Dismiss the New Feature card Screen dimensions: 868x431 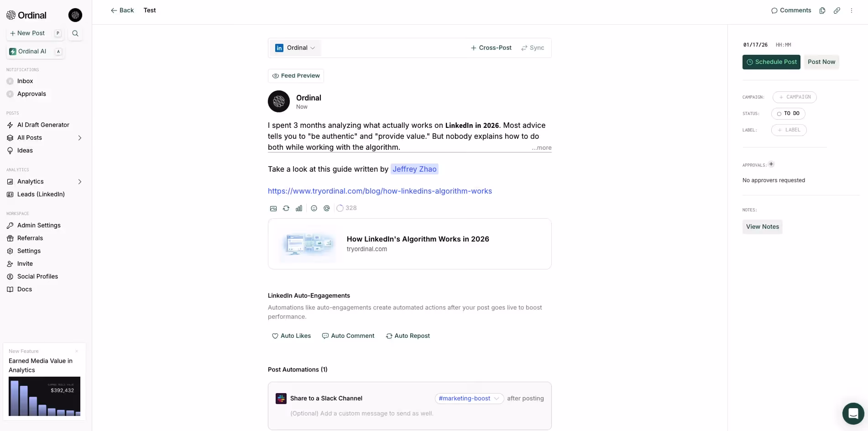click(77, 351)
